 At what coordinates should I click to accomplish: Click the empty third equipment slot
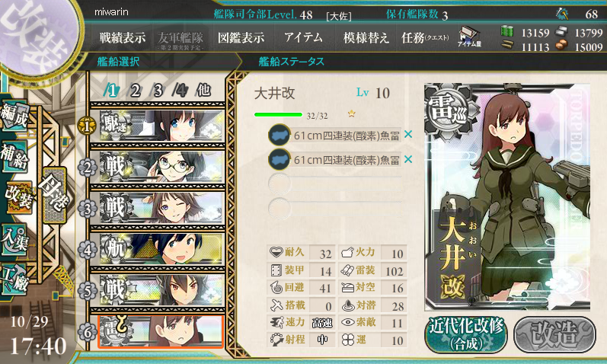coord(335,184)
